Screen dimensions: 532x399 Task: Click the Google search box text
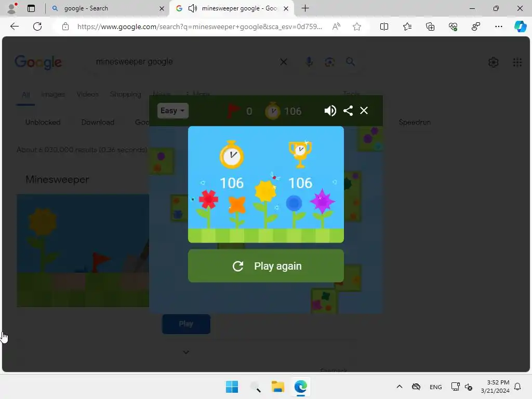point(135,62)
